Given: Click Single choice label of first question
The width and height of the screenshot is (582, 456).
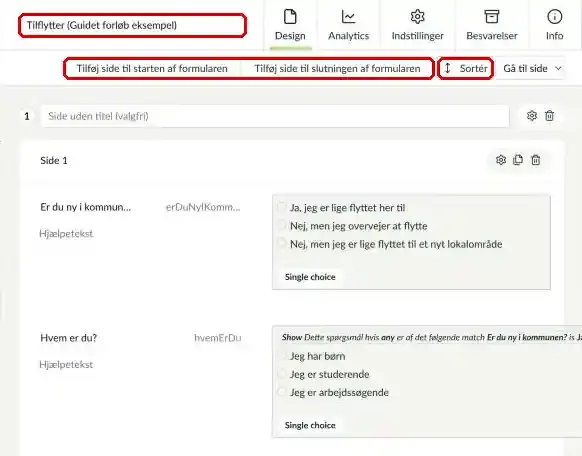Looking at the screenshot, I should [x=310, y=277].
